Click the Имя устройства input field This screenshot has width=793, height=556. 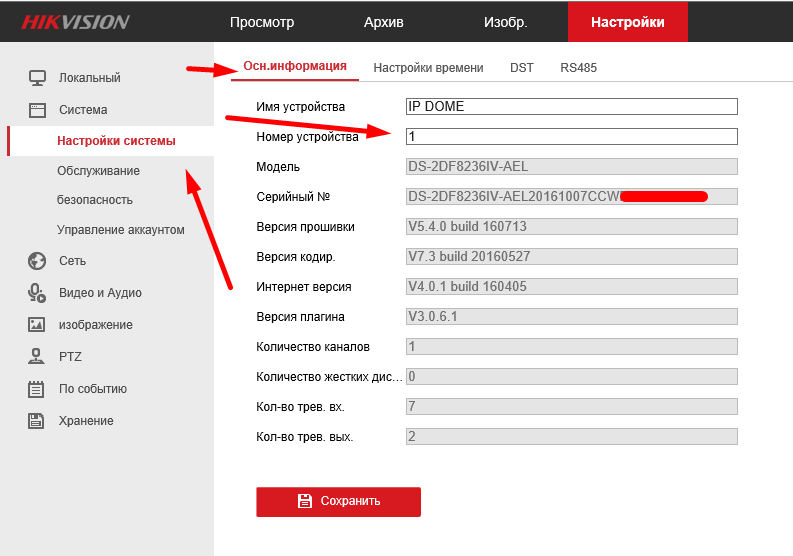point(571,107)
